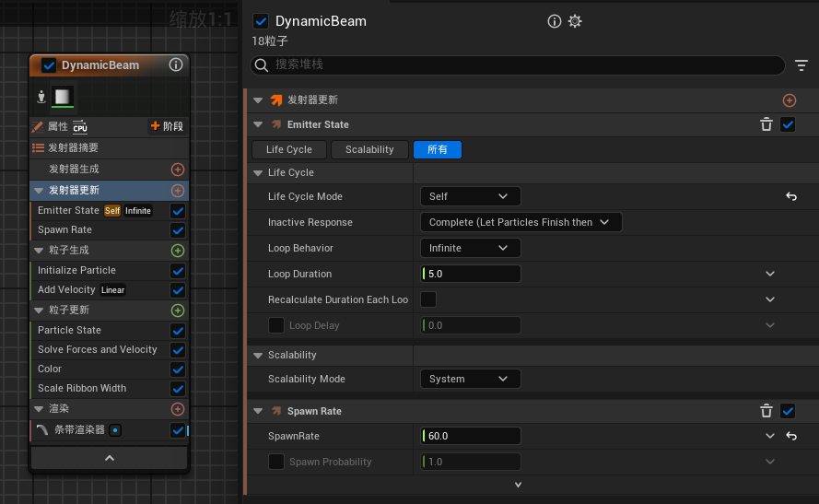
Task: Collapse the Life Cycle category
Action: point(258,173)
